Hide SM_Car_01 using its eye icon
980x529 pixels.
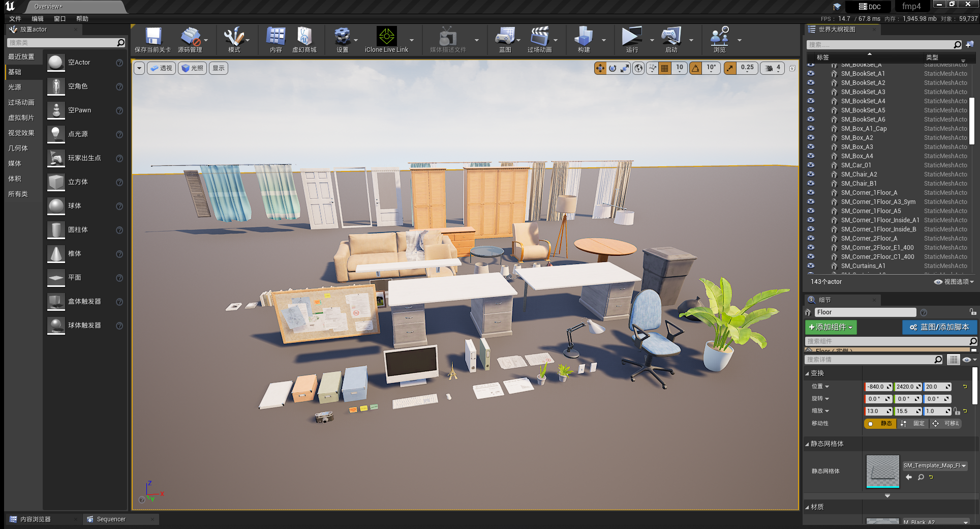[811, 165]
